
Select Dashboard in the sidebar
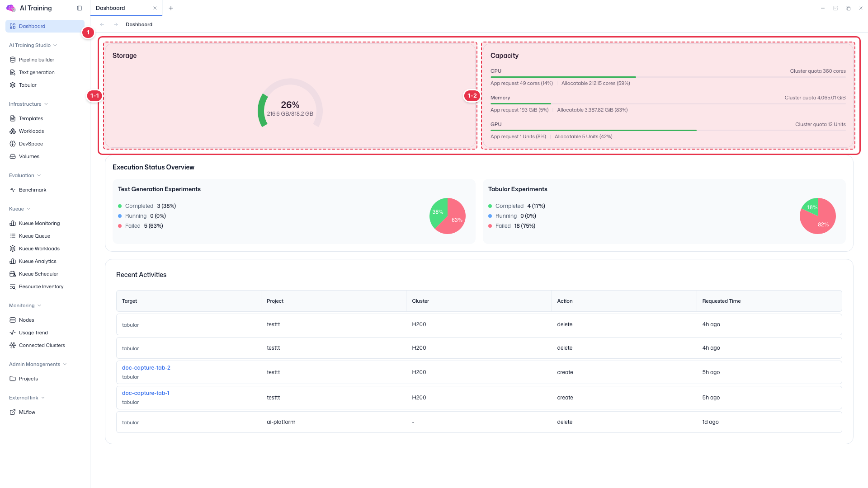pos(45,26)
